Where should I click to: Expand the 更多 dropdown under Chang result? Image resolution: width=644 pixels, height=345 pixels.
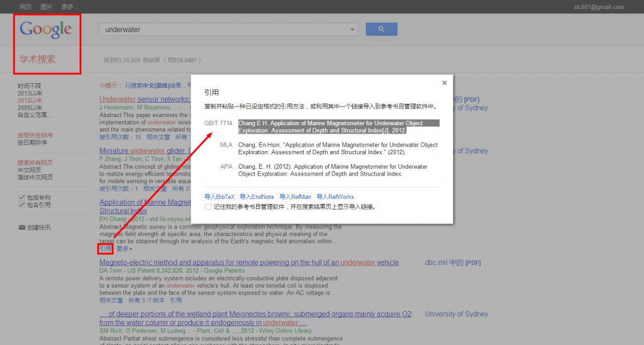pos(125,249)
